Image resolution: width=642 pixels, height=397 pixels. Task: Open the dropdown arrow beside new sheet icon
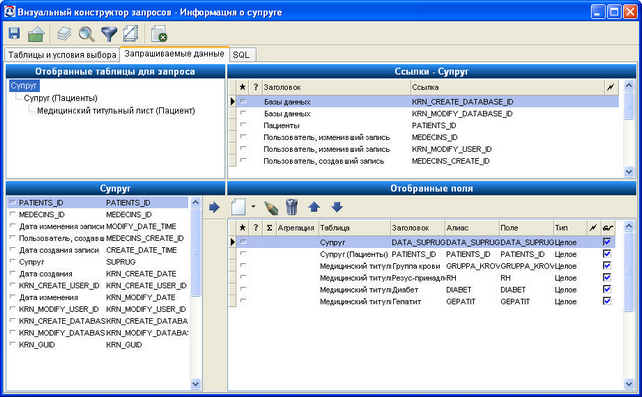(253, 207)
